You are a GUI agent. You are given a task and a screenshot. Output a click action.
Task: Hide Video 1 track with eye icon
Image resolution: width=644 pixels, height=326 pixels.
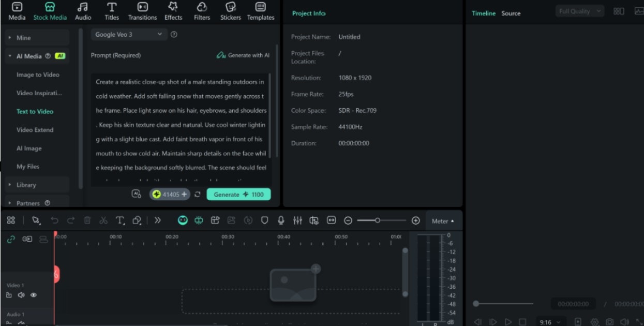pos(34,295)
